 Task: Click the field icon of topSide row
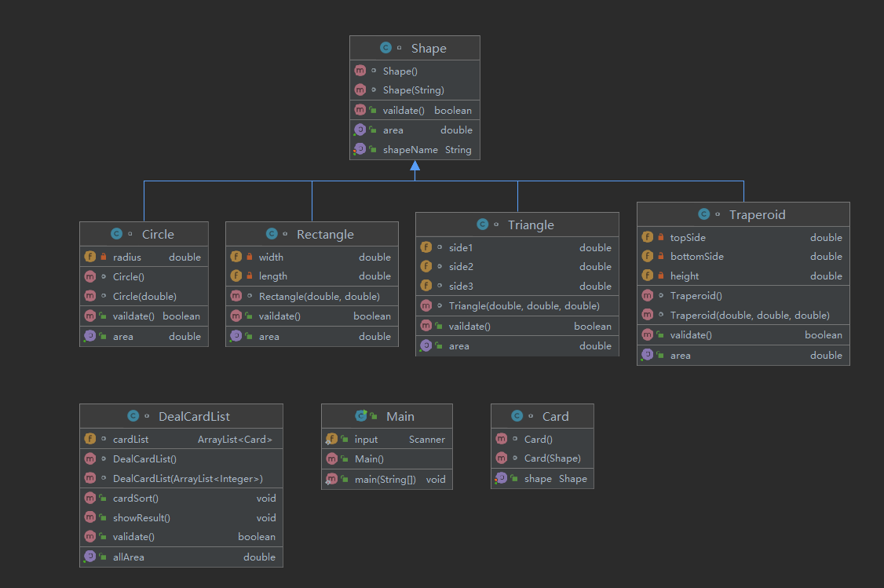[x=648, y=237]
